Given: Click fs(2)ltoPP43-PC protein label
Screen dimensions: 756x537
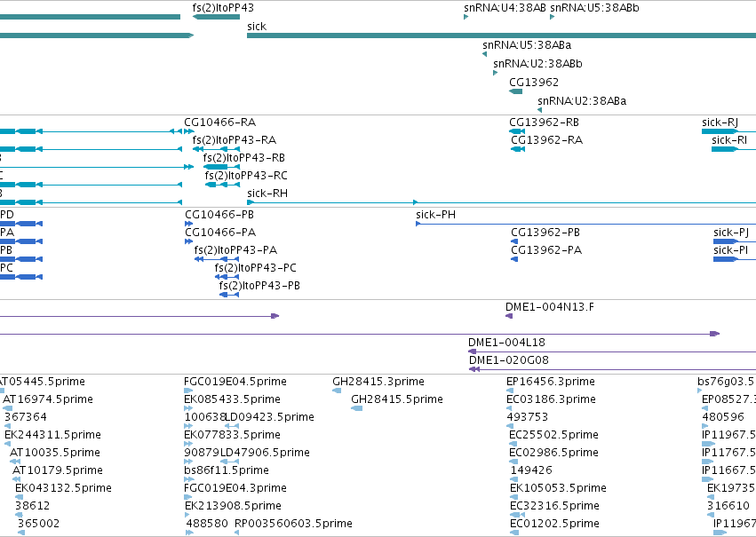Looking at the screenshot, I should (256, 268).
